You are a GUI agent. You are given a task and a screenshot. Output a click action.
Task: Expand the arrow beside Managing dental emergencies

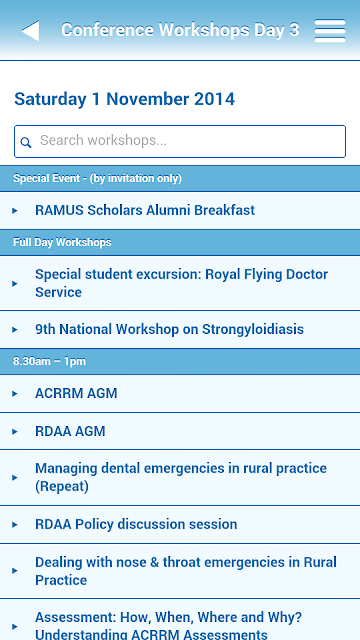[x=15, y=478]
